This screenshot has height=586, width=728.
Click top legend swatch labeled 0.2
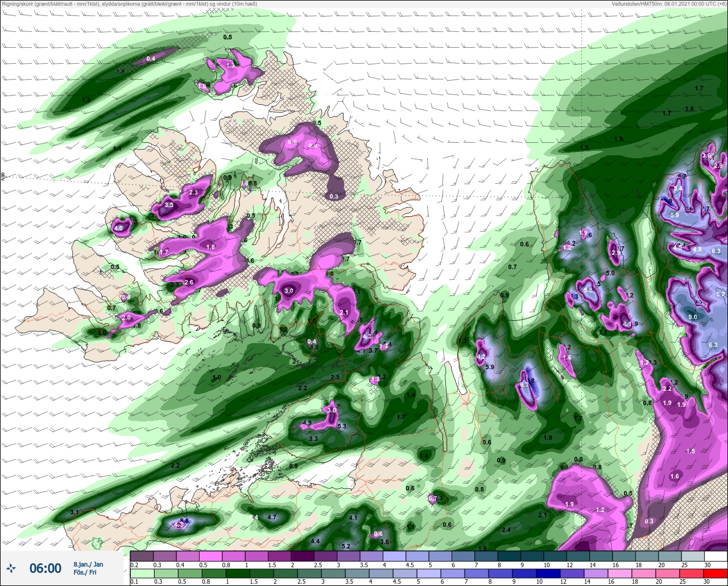coord(142,556)
